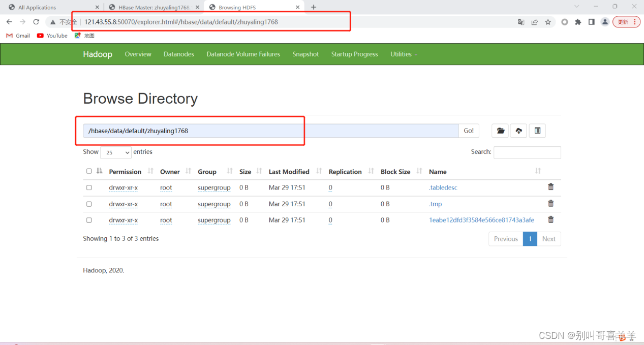Click the upload files icon button
Viewport: 644px width, 345px height.
(518, 131)
